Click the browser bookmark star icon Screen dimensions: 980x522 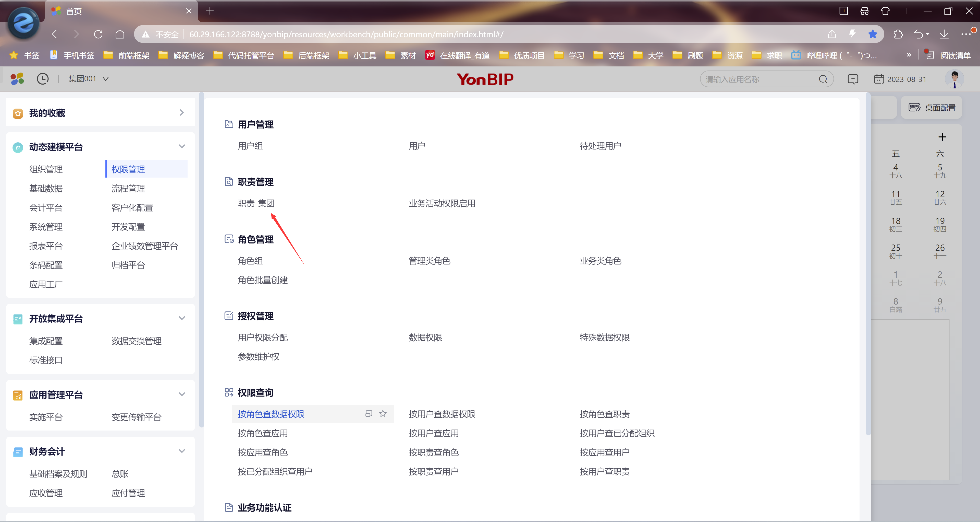click(873, 34)
